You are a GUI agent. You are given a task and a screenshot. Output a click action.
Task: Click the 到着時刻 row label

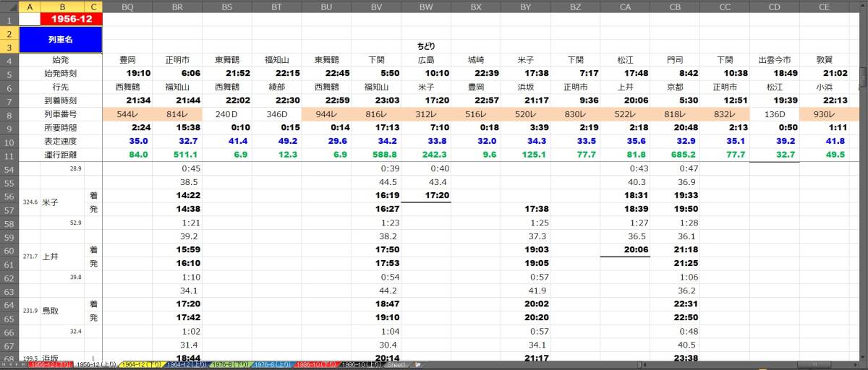(61, 100)
